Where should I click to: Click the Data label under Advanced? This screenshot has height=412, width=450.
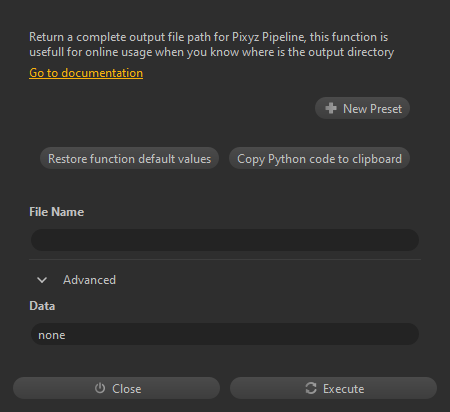click(x=42, y=306)
